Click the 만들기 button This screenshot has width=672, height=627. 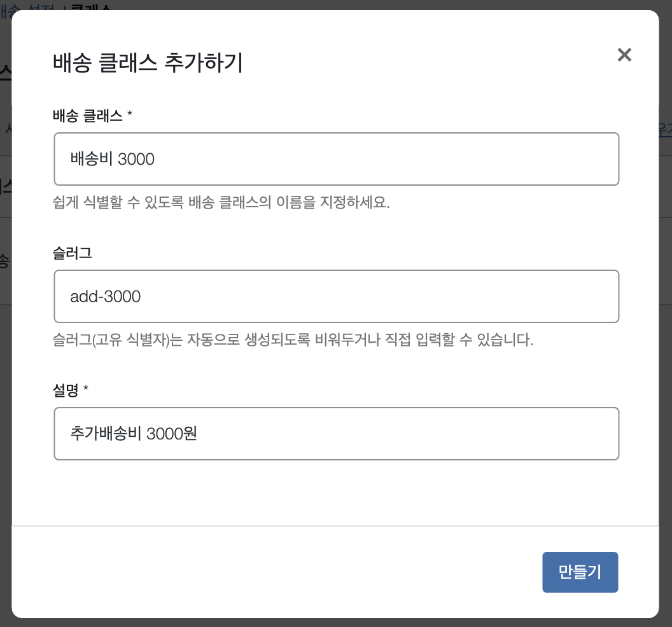tap(580, 572)
